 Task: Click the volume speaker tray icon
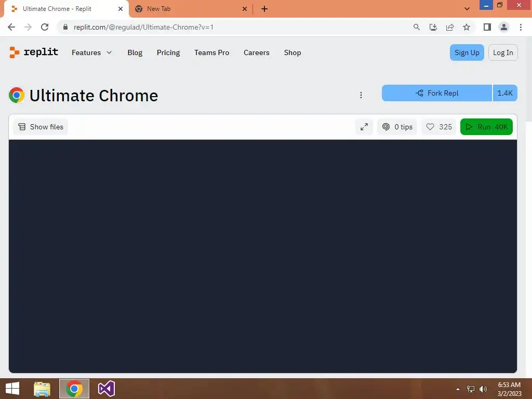click(x=483, y=389)
